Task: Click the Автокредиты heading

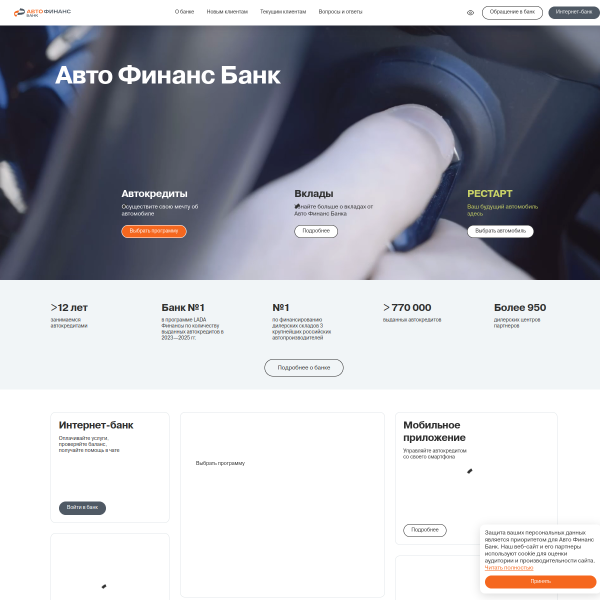Action: click(x=155, y=194)
